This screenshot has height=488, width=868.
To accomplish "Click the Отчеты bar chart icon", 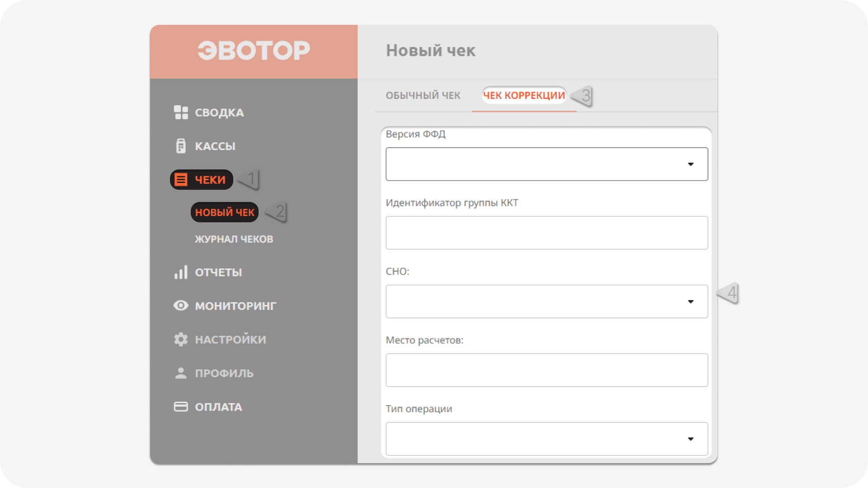I will tap(181, 272).
